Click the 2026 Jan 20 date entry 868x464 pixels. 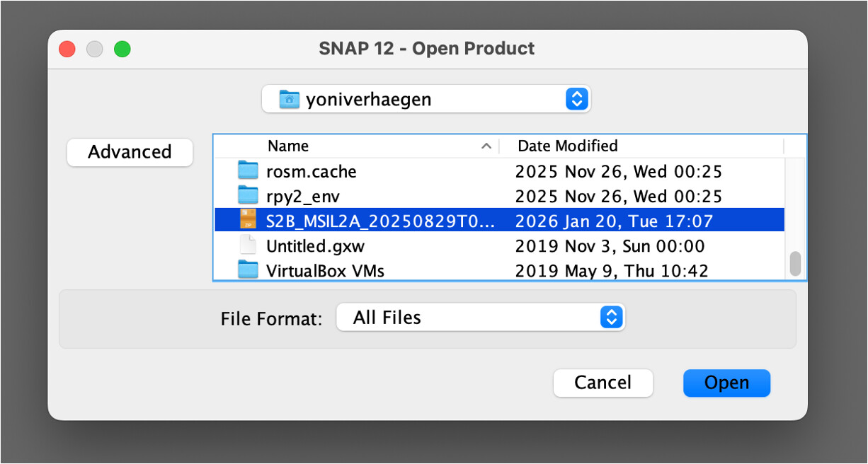(614, 221)
